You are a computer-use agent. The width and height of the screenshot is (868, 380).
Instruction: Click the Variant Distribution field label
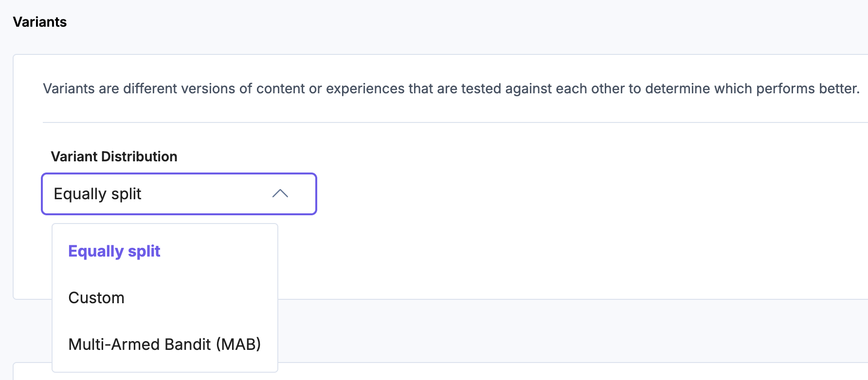pos(114,156)
